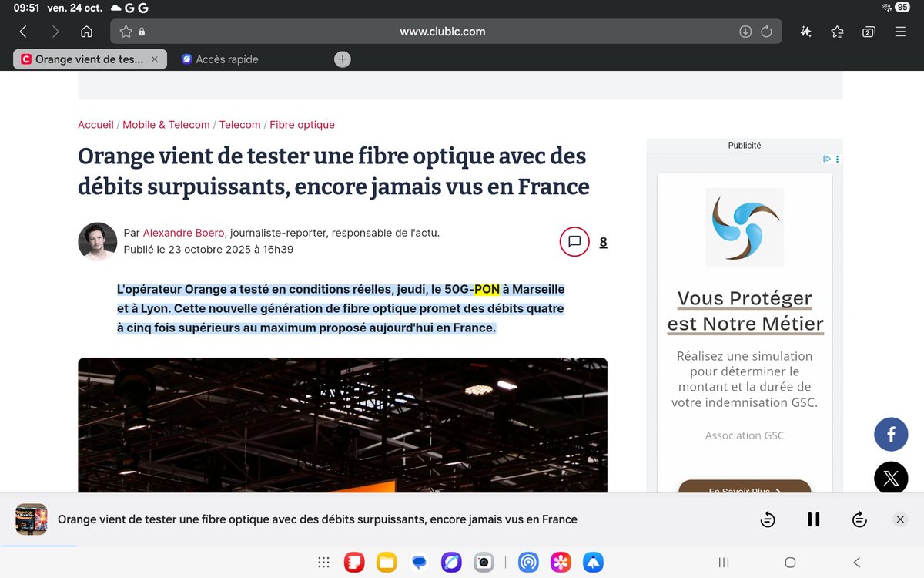Viewport: 924px width, 578px height.
Task: Open the Fibre optique breadcrumb link
Action: 302,125
